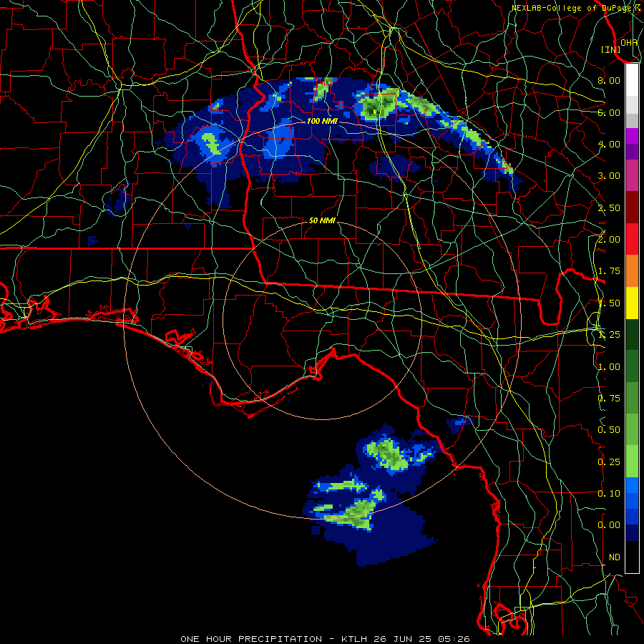644x644 pixels.
Task: Click the black ND swatch in legend
Action: (632, 557)
